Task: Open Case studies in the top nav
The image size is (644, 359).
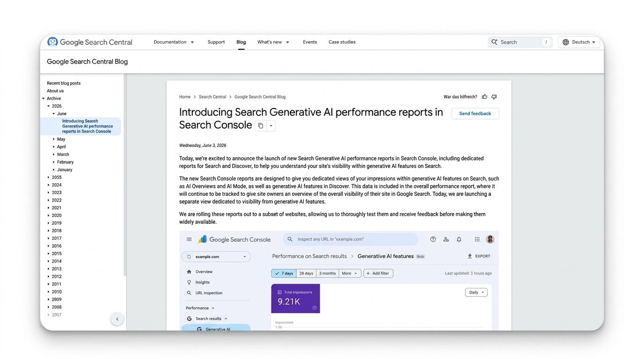Action: tap(342, 42)
